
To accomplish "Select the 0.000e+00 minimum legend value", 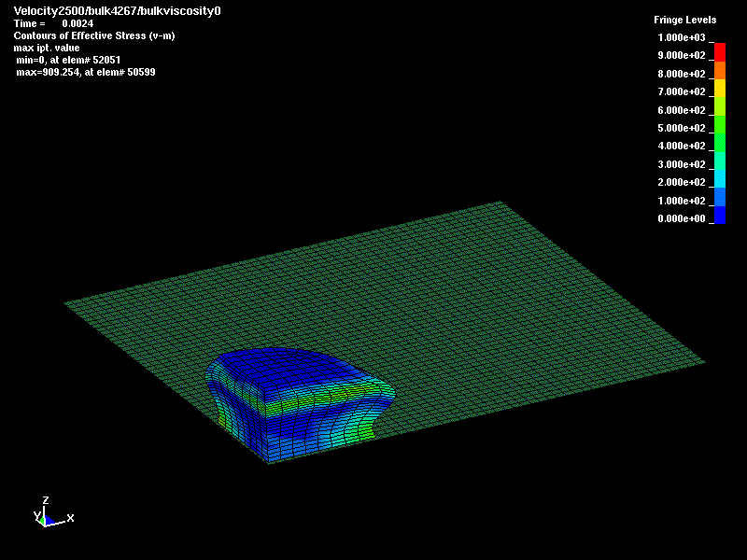I will (x=683, y=217).
